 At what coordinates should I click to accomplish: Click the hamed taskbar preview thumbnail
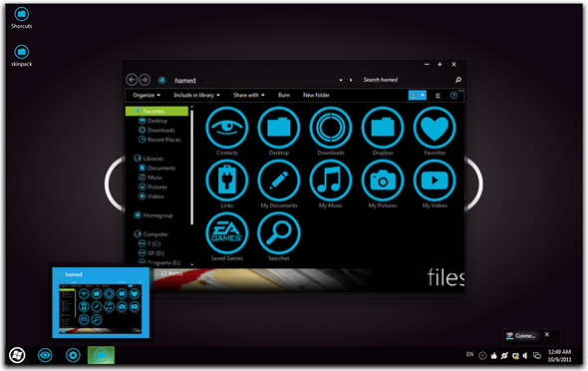[x=101, y=302]
